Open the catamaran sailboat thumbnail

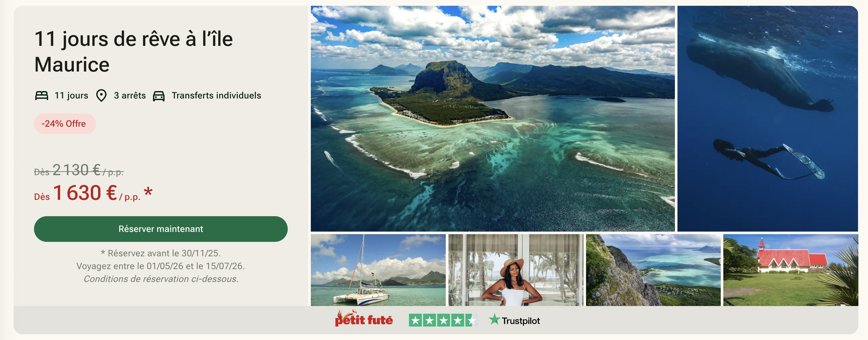(x=378, y=270)
